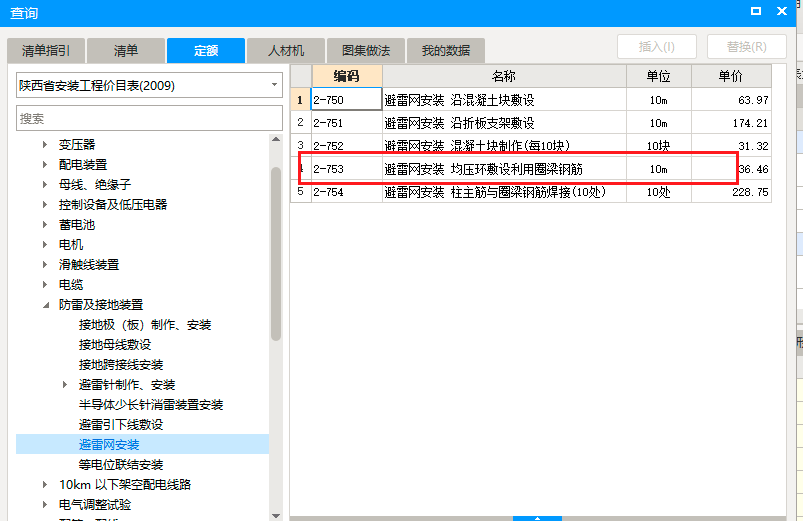Viewport: 803px width, 521px height.
Task: Select 接地极（板）制作、安装 item
Action: (x=145, y=325)
